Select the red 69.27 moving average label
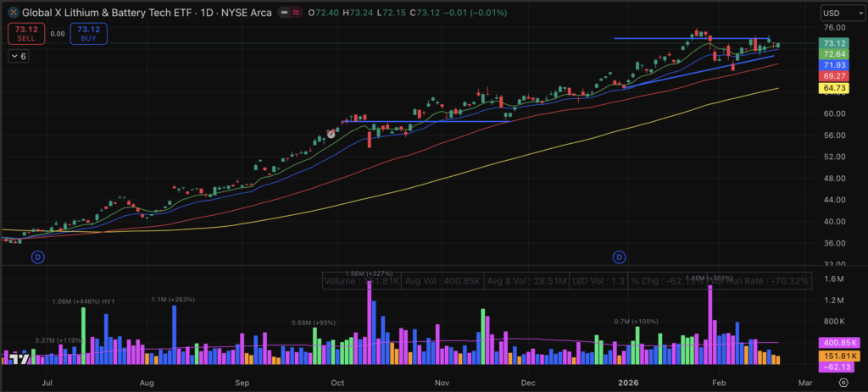Screen dimensions: 868x392 835,76
